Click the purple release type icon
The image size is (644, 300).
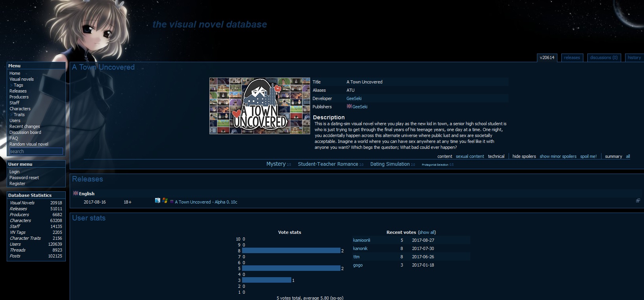(172, 202)
